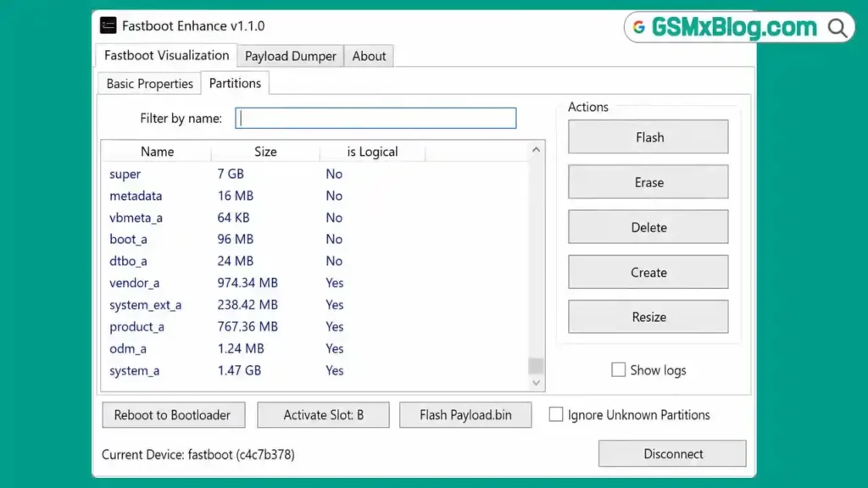Select the dtbo_a partition row
The image size is (868, 488).
click(315, 261)
